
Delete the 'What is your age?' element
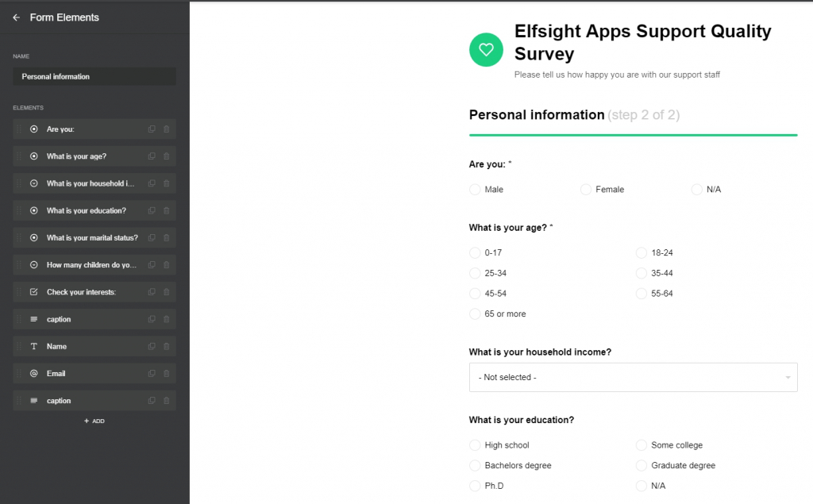click(167, 156)
